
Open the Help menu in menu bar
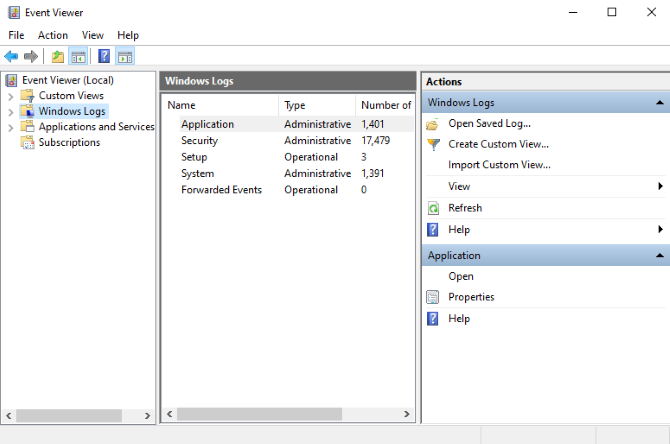click(128, 35)
